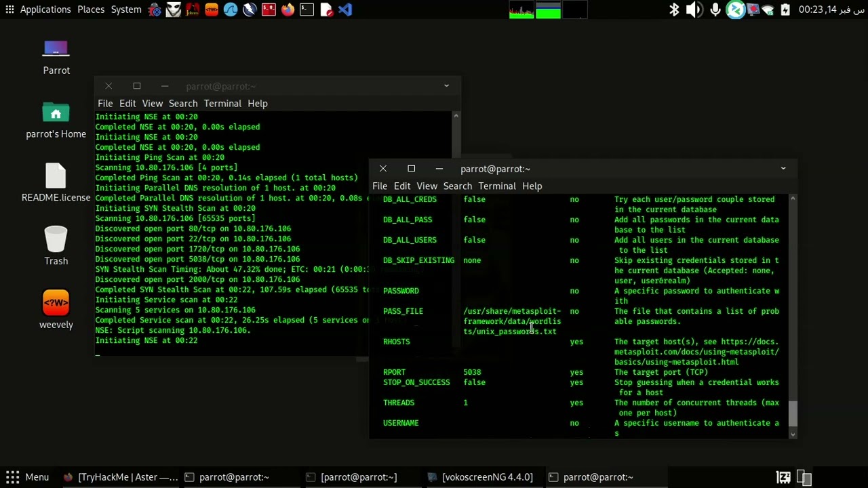The height and width of the screenshot is (488, 868).
Task: Click the volume speaker icon
Action: [694, 9]
